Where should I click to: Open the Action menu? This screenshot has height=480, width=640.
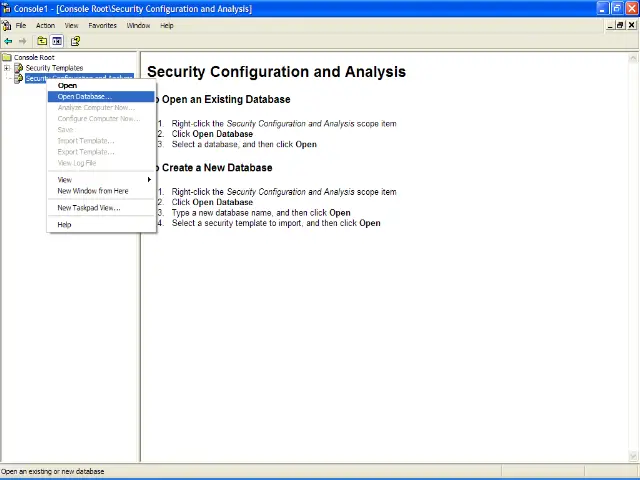45,25
